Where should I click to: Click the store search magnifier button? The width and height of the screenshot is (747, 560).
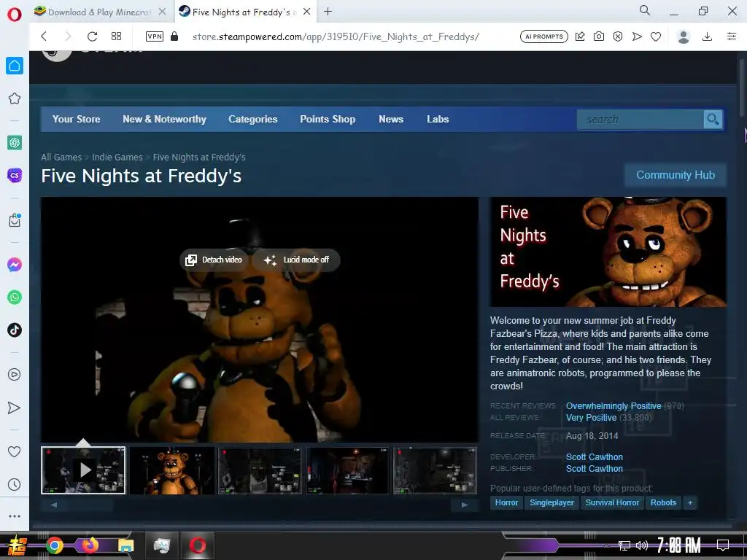[713, 120]
